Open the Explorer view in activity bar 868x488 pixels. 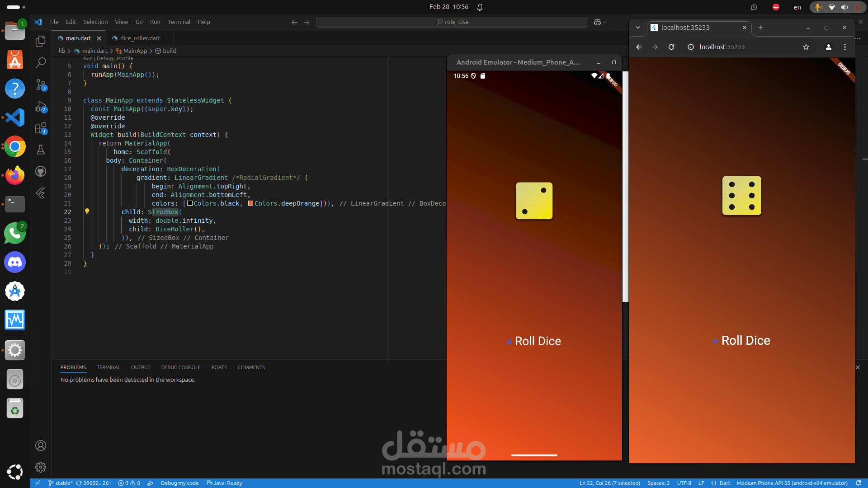[x=41, y=41]
